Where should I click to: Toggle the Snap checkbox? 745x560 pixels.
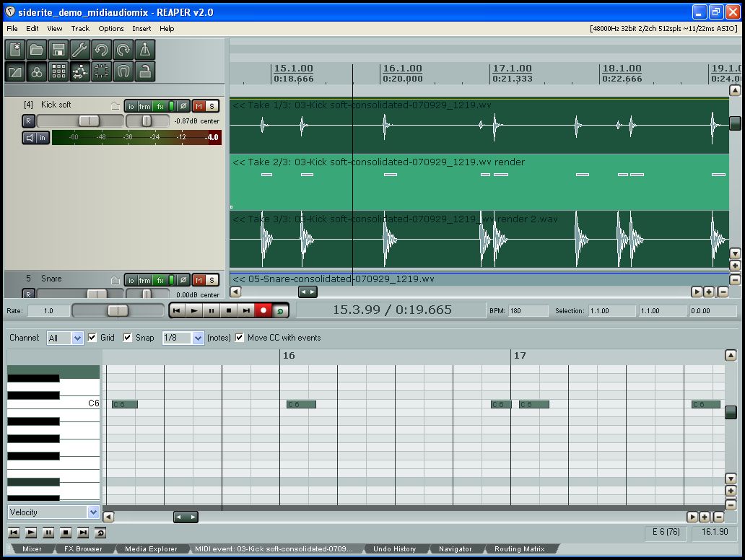(127, 338)
